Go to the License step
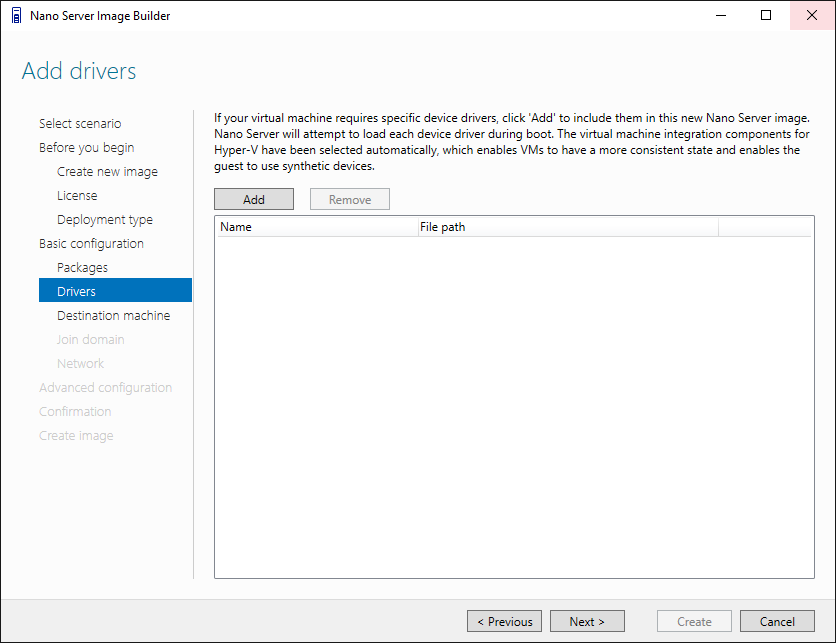 77,196
